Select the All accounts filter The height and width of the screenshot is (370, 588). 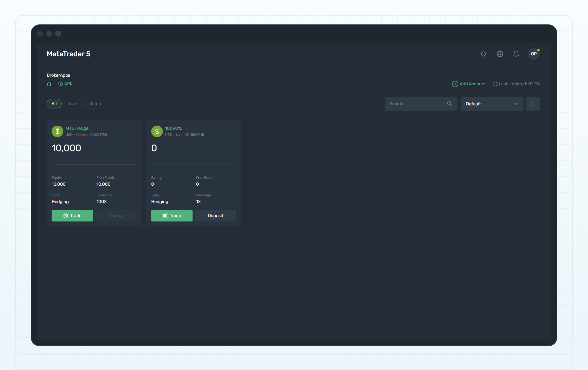[54, 104]
